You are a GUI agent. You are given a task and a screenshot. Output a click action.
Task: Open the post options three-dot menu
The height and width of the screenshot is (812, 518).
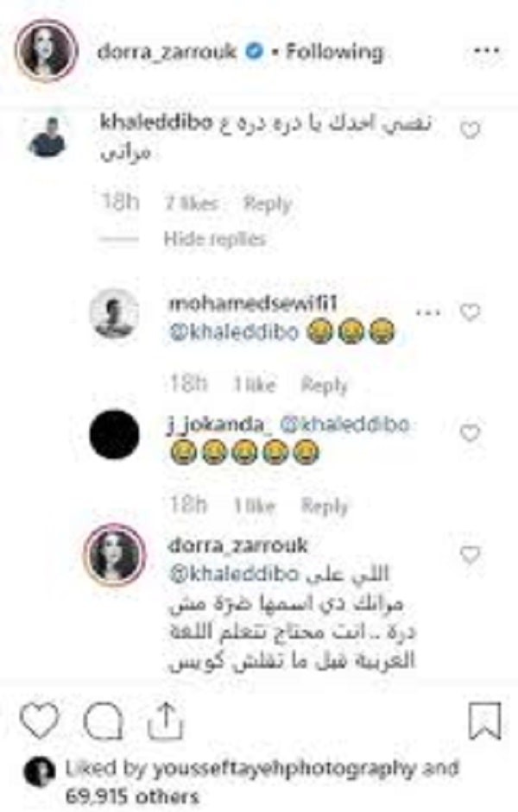487,51
